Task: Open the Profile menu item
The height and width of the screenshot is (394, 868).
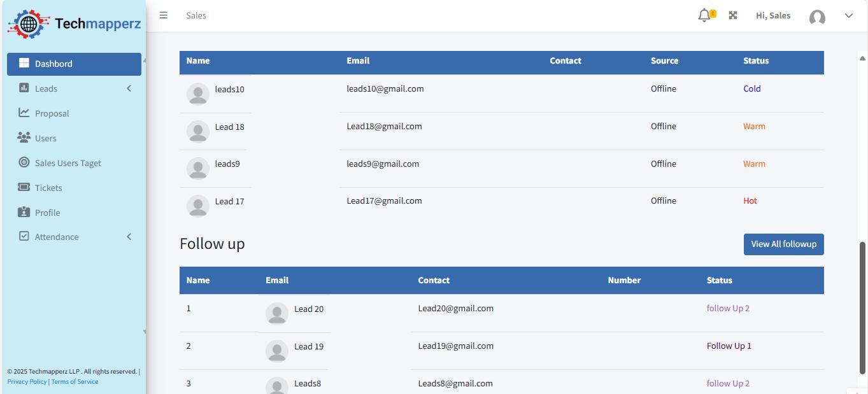Action: pos(74,213)
